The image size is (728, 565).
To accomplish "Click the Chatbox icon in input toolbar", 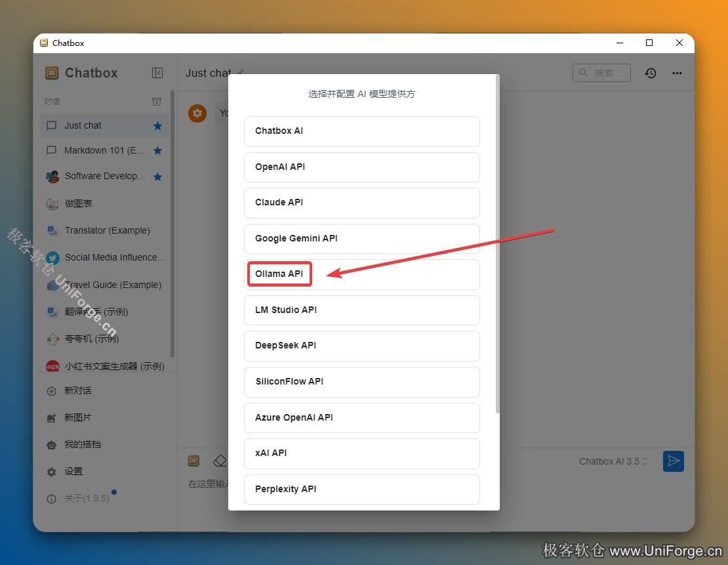I will tap(193, 461).
